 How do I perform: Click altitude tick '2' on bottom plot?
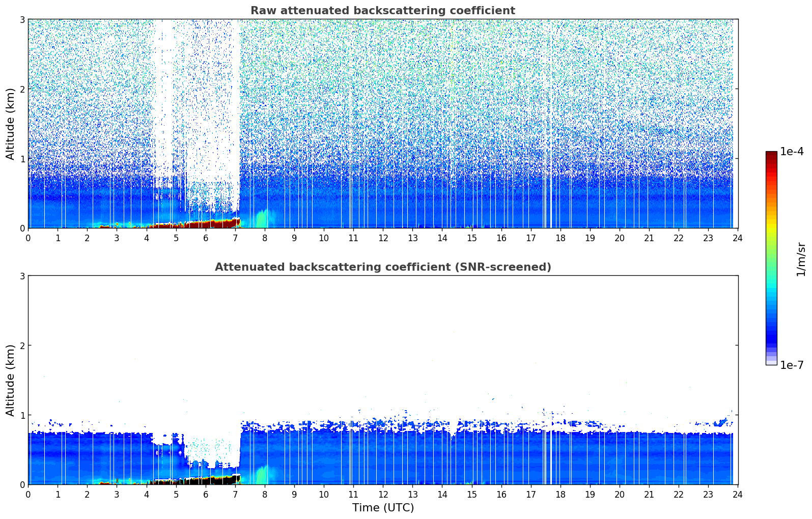click(x=22, y=345)
